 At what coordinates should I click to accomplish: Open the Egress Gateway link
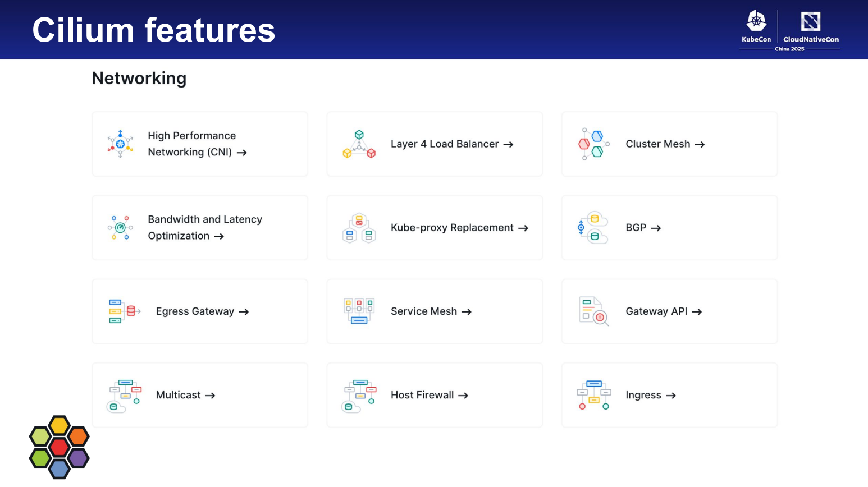click(203, 311)
